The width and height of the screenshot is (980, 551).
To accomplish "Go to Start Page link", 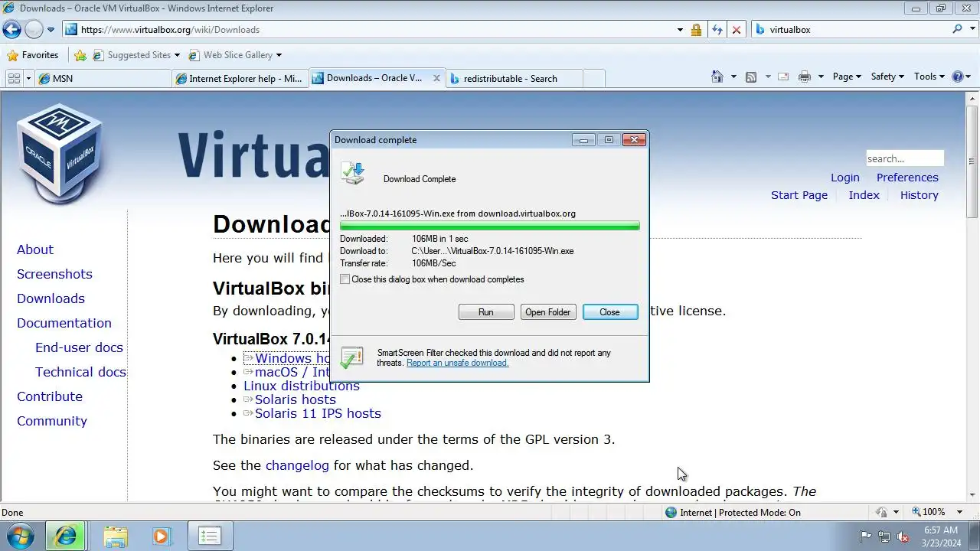I will [x=799, y=195].
